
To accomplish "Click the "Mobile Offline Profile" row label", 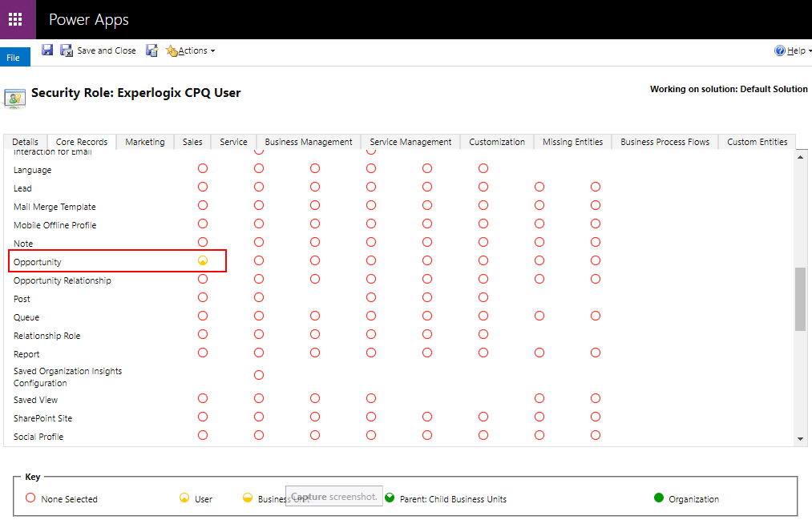I will click(x=55, y=225).
